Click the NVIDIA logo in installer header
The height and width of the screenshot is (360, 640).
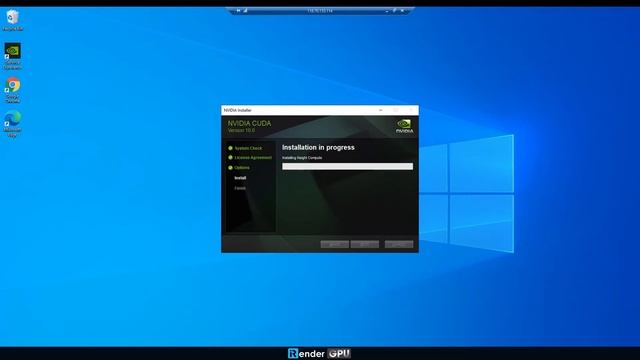point(404,126)
